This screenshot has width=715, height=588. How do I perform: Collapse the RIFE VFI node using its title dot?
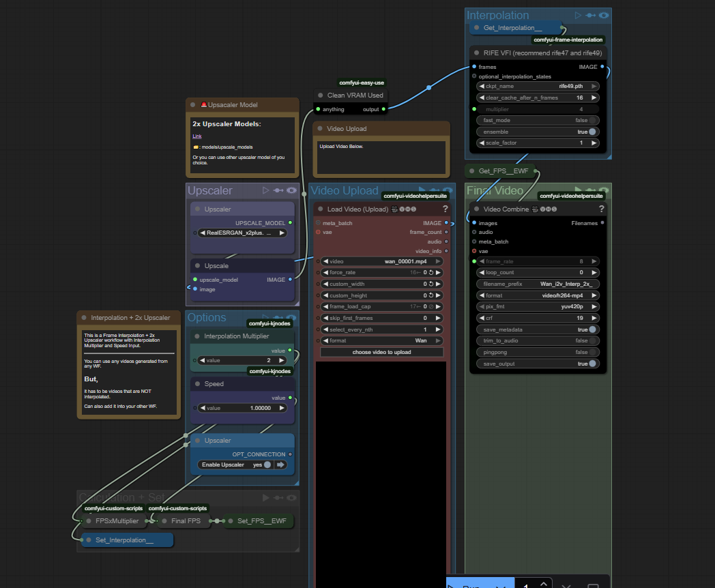pos(476,53)
